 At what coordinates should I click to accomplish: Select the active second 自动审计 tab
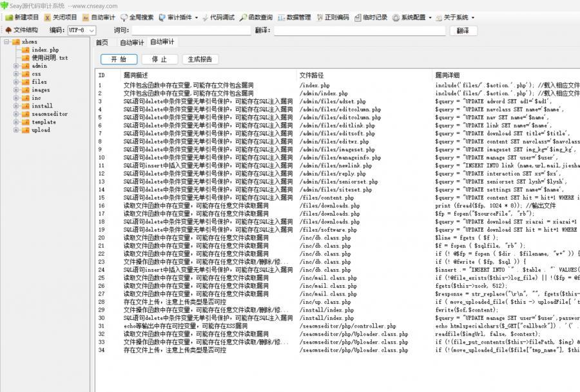162,42
